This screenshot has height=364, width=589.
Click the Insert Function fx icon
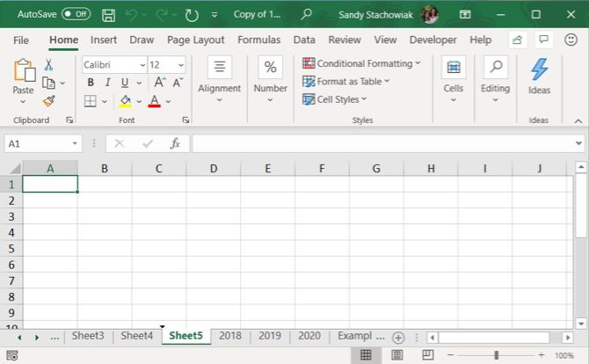(x=175, y=143)
